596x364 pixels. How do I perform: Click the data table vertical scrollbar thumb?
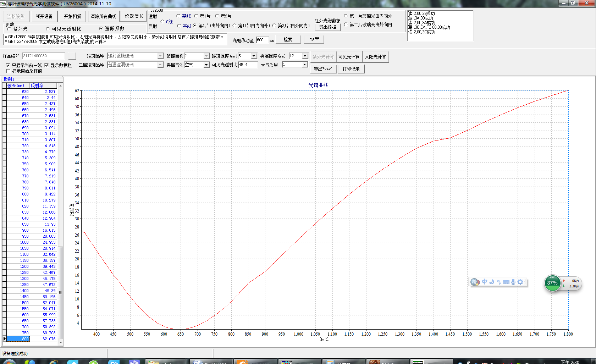click(60, 293)
